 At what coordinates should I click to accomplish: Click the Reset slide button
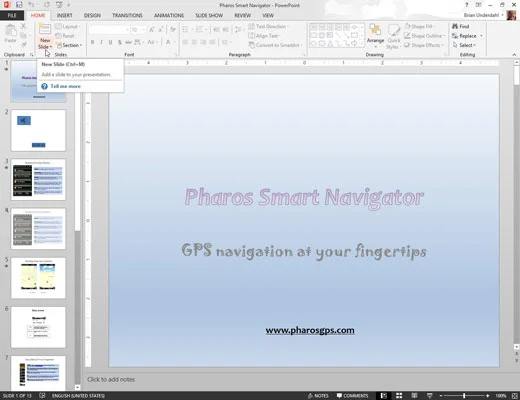(x=65, y=36)
